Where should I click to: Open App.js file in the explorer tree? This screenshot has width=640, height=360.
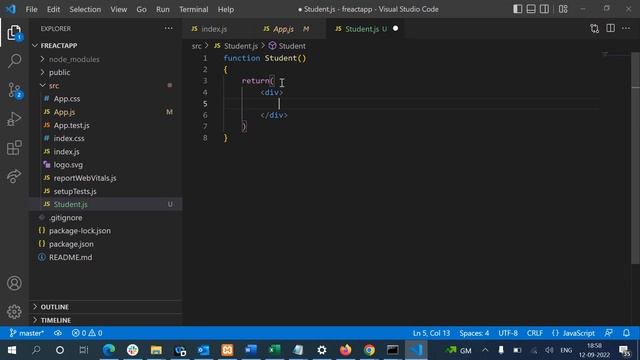[105, 112]
